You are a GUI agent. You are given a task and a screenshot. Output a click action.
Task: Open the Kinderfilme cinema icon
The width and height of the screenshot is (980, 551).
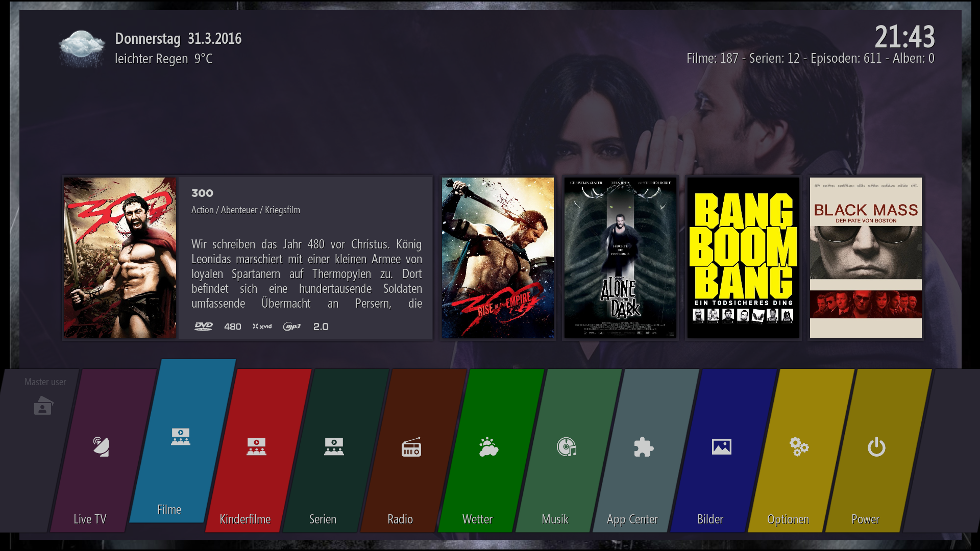click(256, 446)
